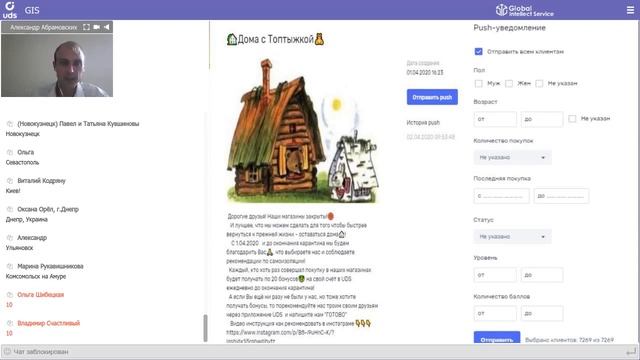
Task: Click the chat blocked icon at the bottom
Action: (7, 351)
